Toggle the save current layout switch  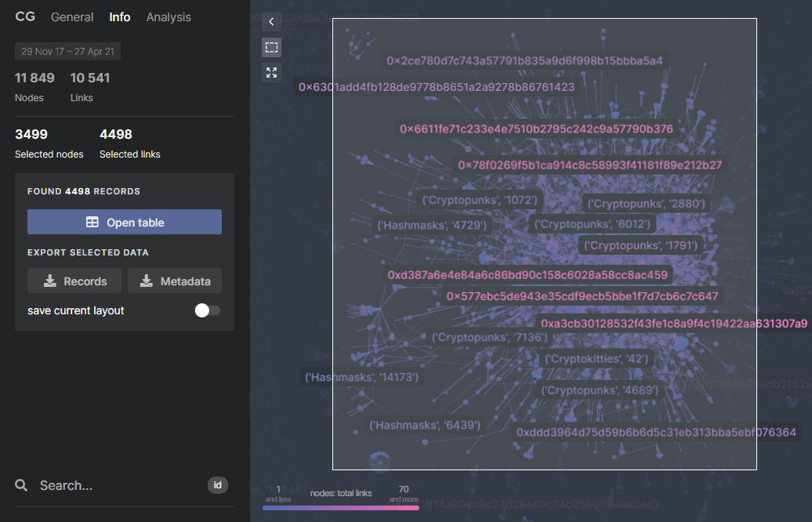click(208, 310)
